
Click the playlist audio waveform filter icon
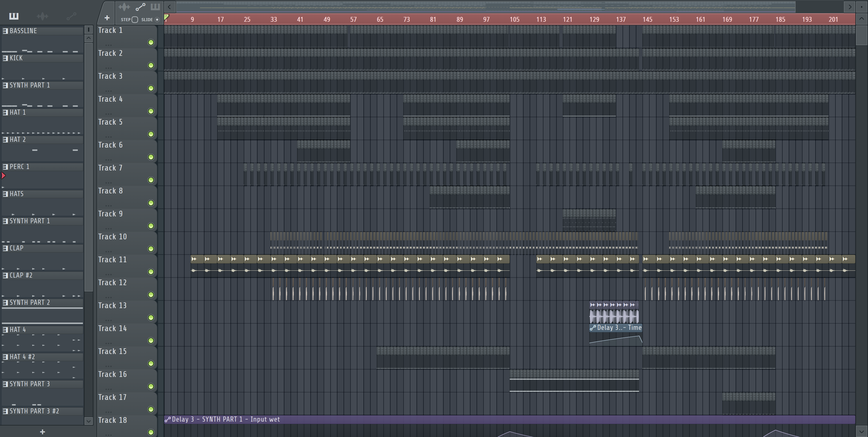coord(124,7)
